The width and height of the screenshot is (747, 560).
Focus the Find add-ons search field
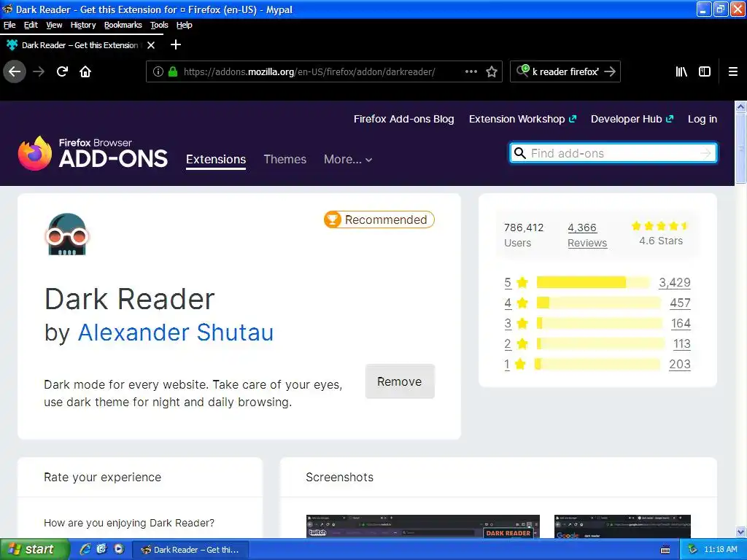pos(613,153)
